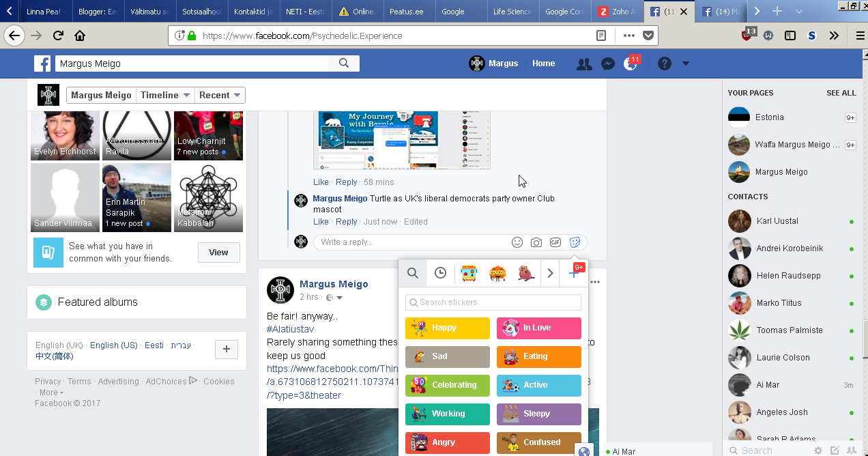The height and width of the screenshot is (456, 868).
Task: Open the Margus Meigo profile dropdown button
Action: tap(101, 96)
